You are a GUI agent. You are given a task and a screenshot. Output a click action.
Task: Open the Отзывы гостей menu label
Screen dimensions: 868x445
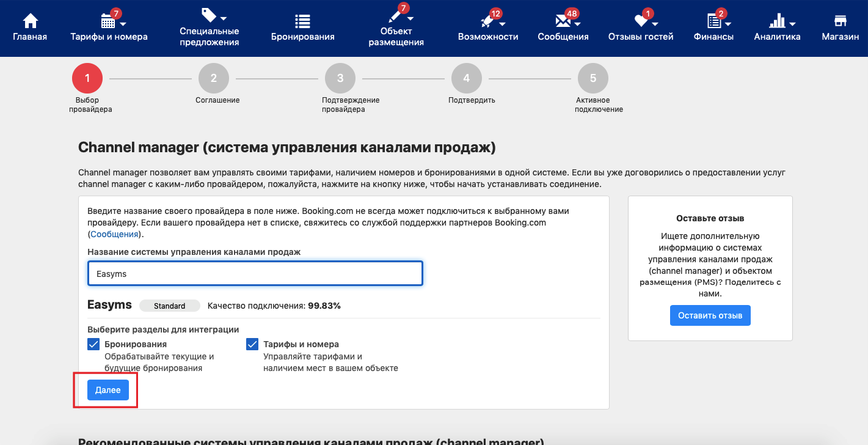coord(641,37)
